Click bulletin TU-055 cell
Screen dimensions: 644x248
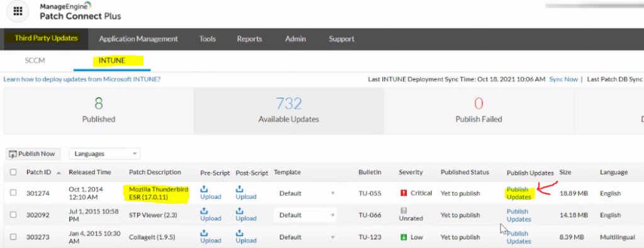click(370, 193)
